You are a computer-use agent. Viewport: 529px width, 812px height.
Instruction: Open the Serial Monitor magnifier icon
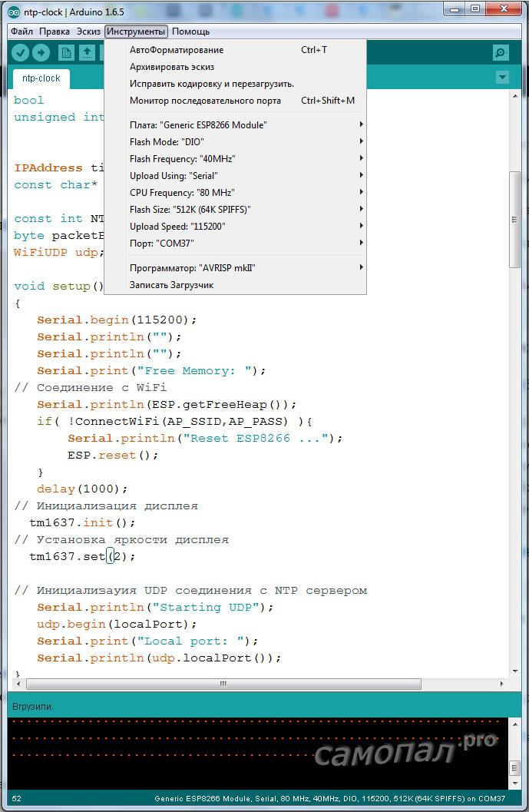[501, 52]
